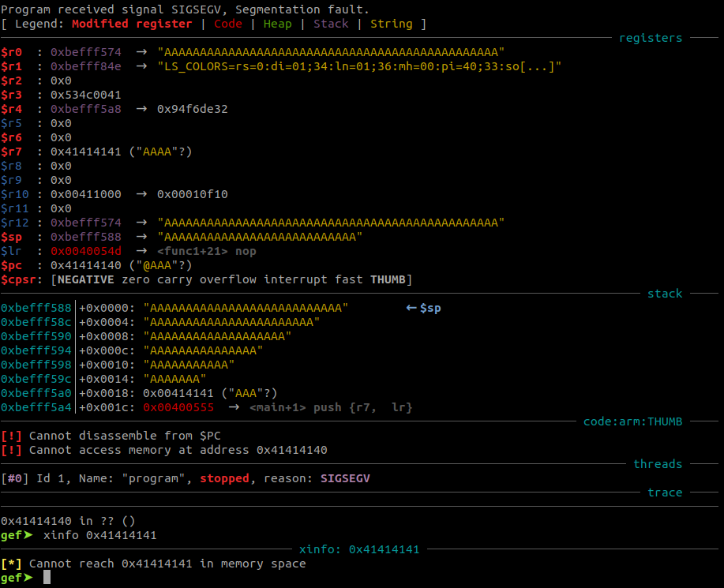The width and height of the screenshot is (724, 588).
Task: Click the 'Cannot access memory at address' message
Action: tap(178, 450)
